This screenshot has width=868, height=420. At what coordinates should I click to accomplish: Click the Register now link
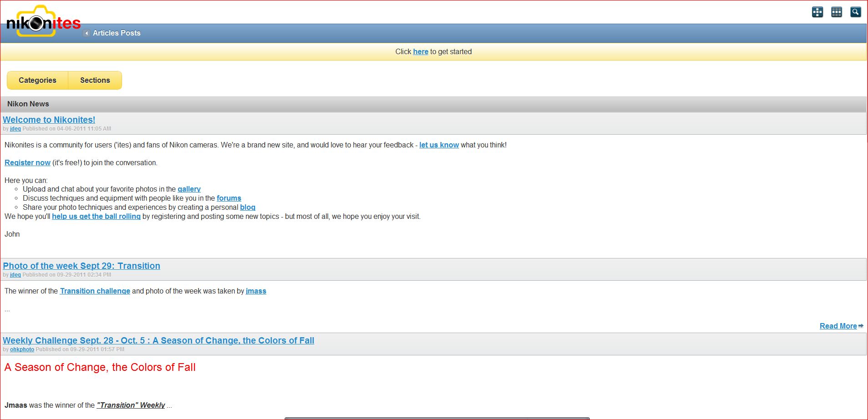(27, 163)
